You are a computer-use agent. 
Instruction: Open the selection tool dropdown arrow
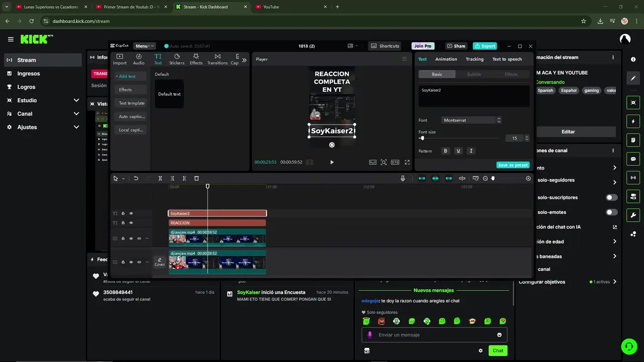123,178
